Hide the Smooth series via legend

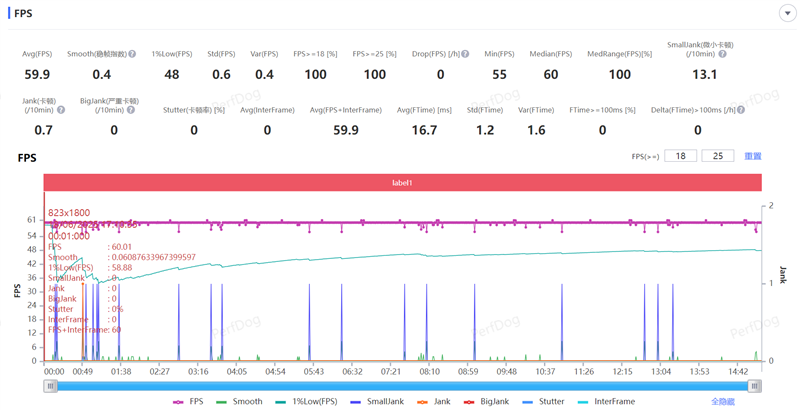tap(240, 401)
